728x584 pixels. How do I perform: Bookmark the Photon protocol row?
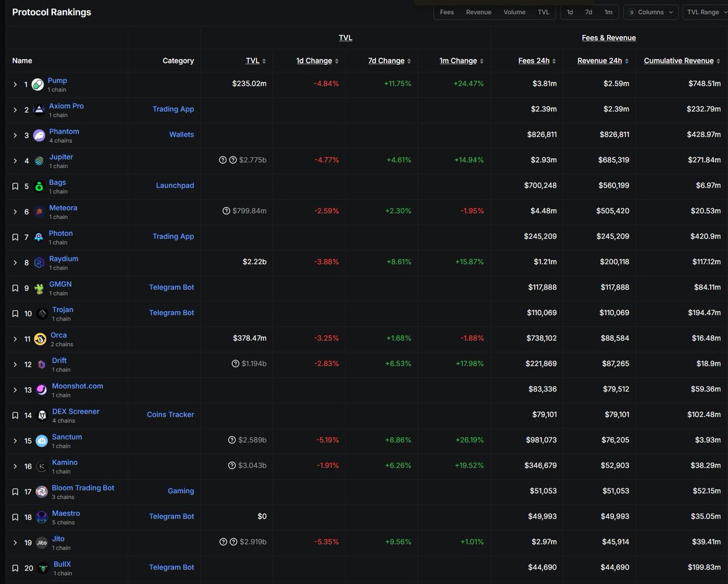click(x=15, y=237)
